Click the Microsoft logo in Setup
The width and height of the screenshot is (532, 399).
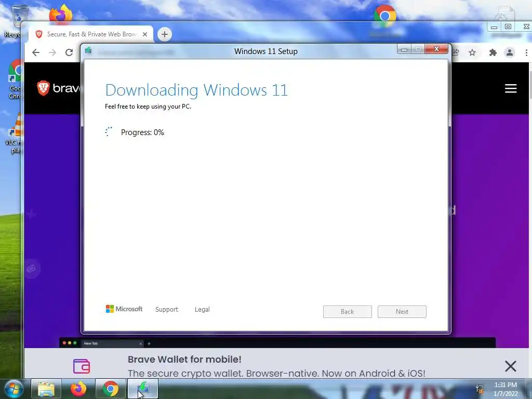click(124, 309)
